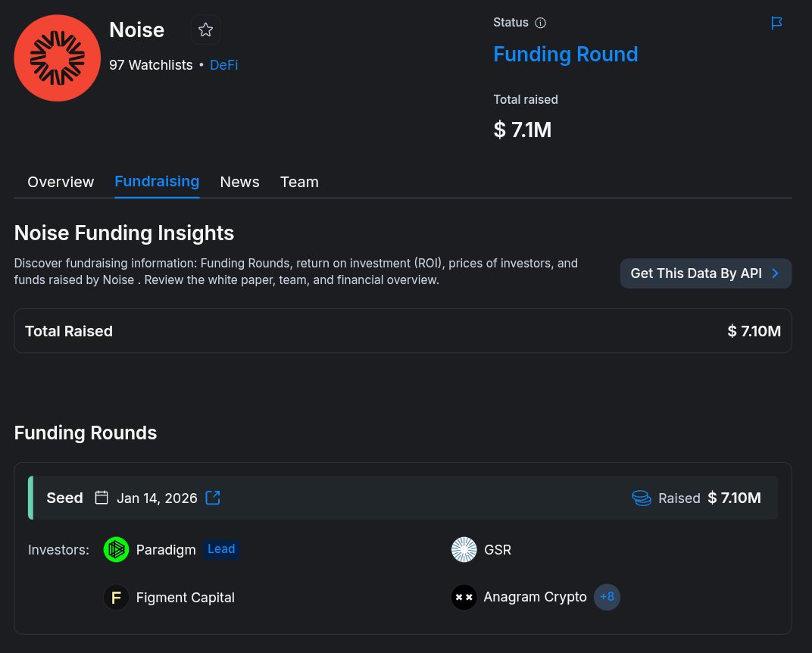This screenshot has width=812, height=653.
Task: Click the Noise project logo
Action: pos(57,58)
